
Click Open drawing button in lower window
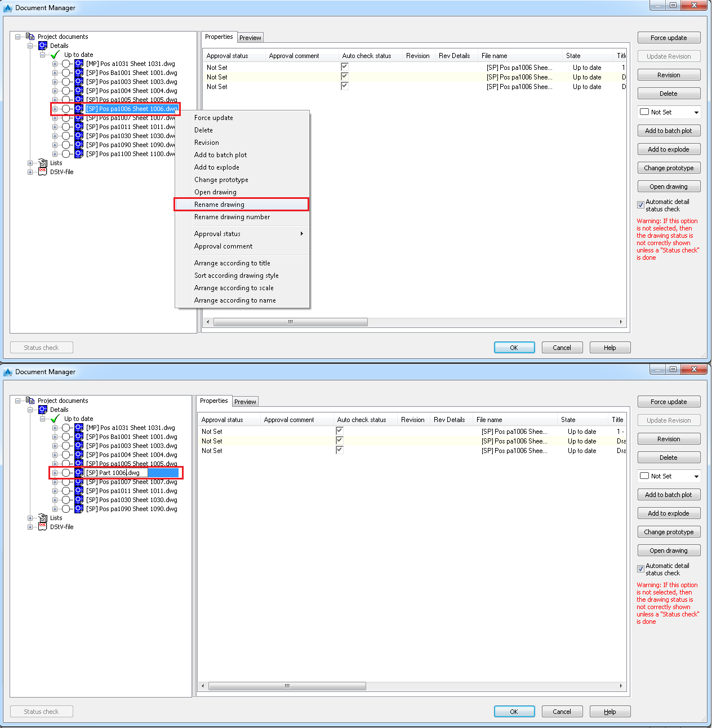coord(669,551)
